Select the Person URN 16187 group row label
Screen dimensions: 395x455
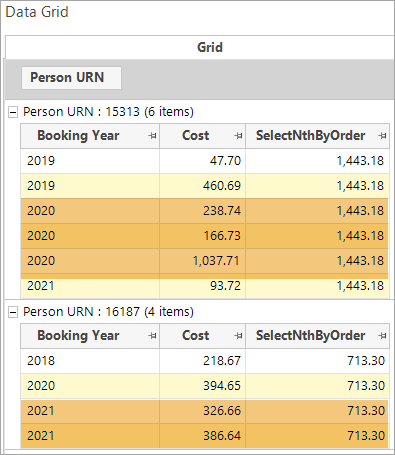coord(108,312)
